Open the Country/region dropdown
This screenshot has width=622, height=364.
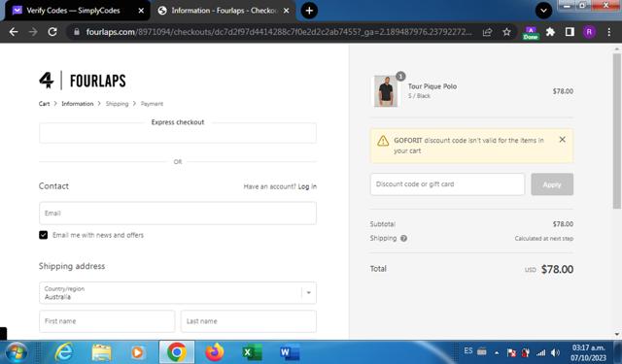178,293
